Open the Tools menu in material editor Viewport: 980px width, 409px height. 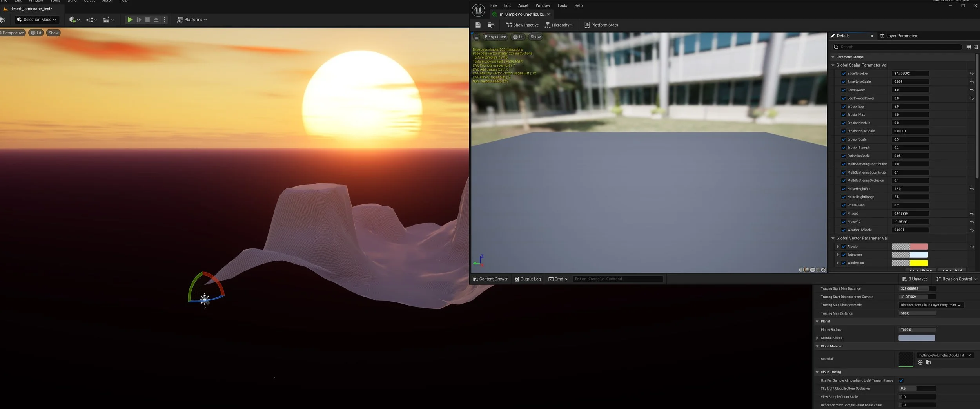(x=562, y=5)
